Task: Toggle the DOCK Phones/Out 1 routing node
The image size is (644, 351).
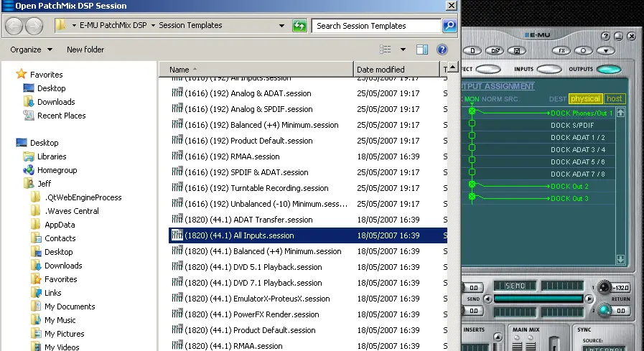Action: click(x=472, y=111)
